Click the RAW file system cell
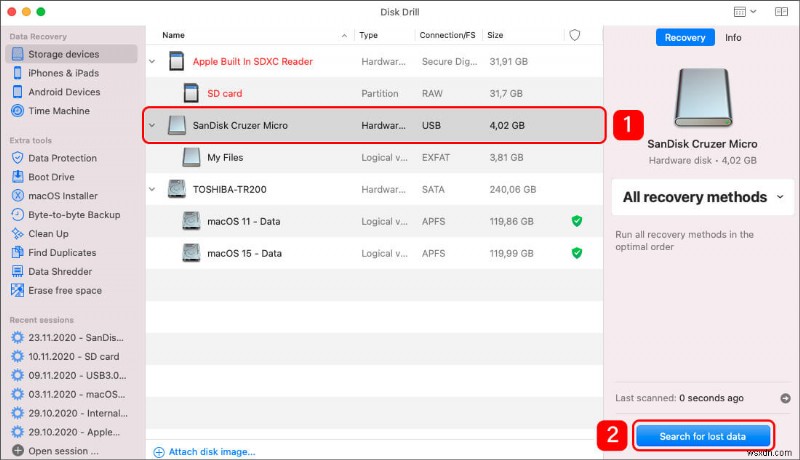This screenshot has height=460, width=800. tap(432, 93)
